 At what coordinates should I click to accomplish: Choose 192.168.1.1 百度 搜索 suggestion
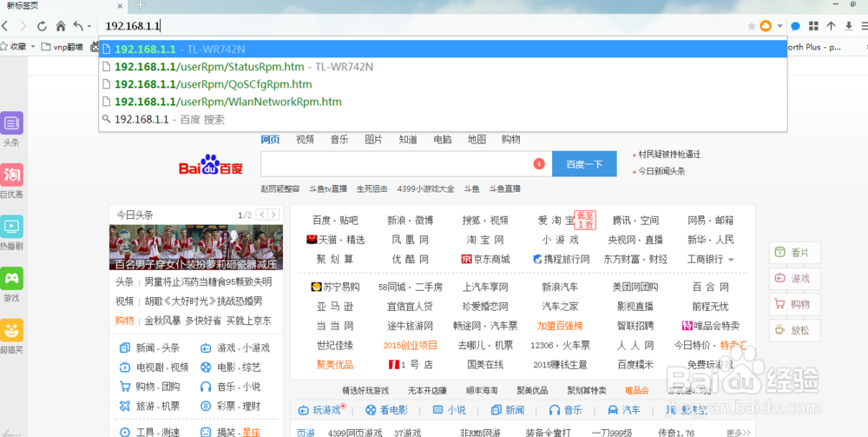[x=443, y=120]
